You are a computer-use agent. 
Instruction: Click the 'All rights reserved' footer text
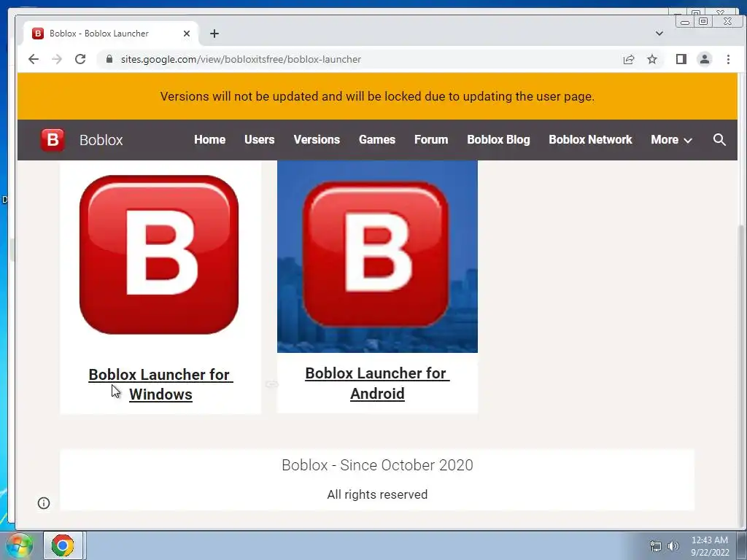pyautogui.click(x=377, y=494)
